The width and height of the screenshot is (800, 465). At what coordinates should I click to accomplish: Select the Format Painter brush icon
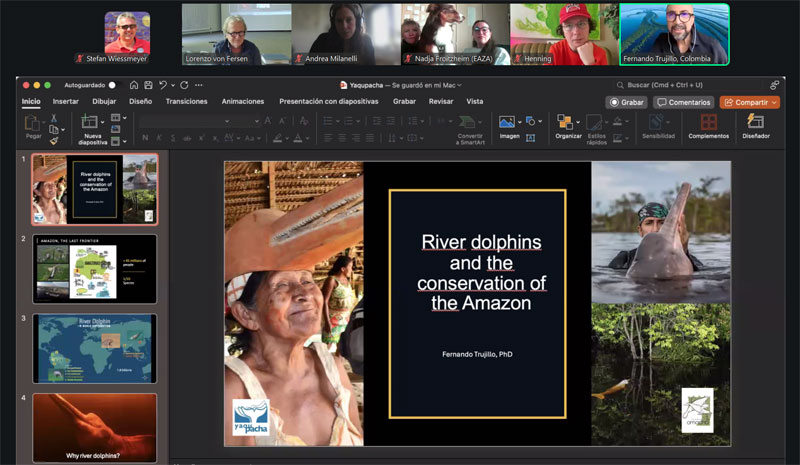coord(54,140)
